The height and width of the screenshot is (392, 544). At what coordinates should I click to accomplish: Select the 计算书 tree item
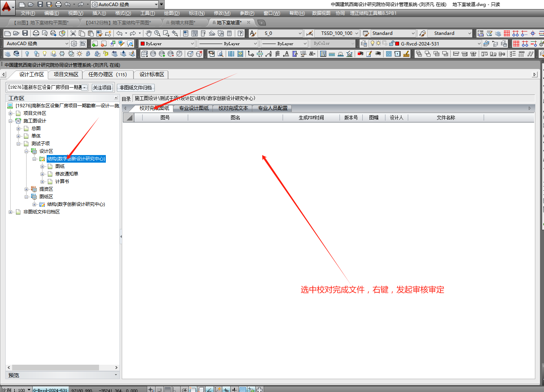point(62,182)
